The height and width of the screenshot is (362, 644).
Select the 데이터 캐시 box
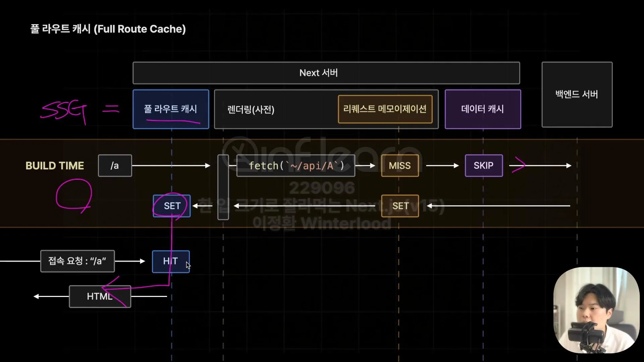coord(483,109)
